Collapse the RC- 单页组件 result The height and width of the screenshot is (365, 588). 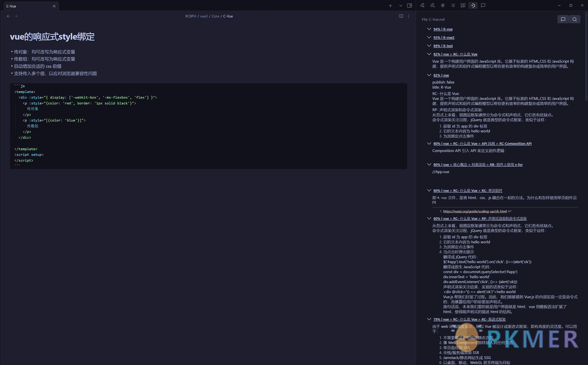tap(429, 190)
